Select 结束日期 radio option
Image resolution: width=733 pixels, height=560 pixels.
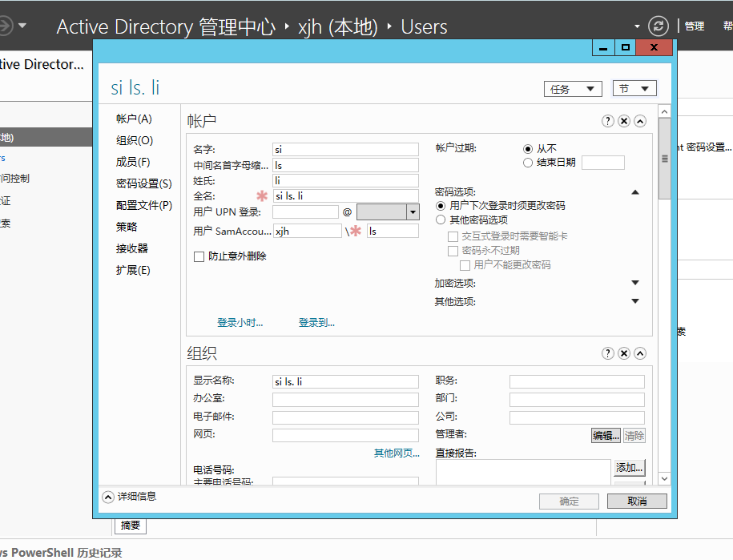528,163
